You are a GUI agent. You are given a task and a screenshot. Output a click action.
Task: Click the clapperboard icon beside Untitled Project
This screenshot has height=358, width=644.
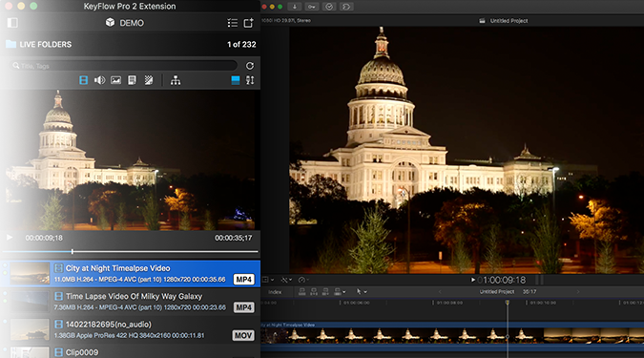point(482,21)
